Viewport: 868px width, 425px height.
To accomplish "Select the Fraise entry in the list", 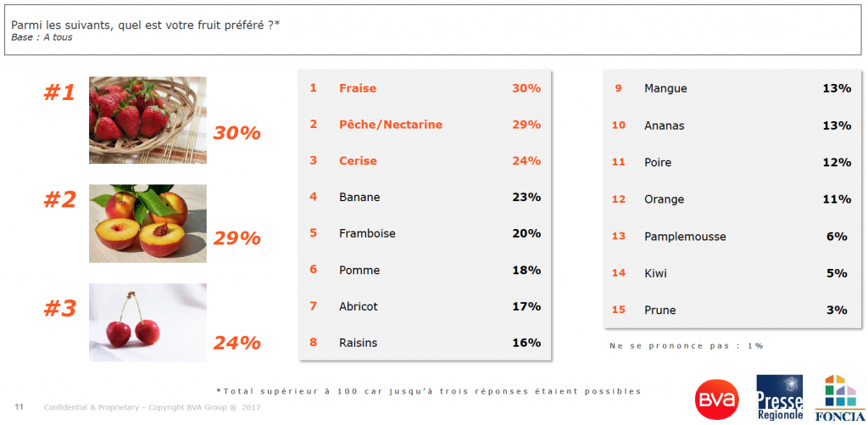I will coord(425,88).
